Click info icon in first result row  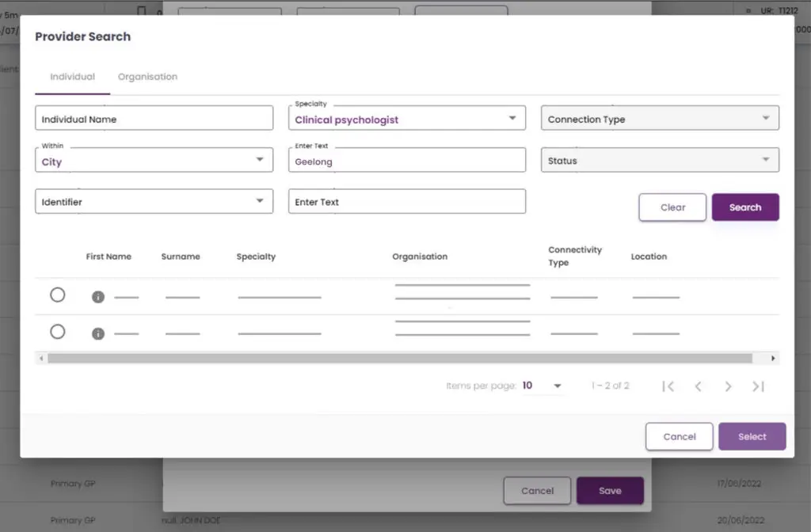tap(98, 297)
